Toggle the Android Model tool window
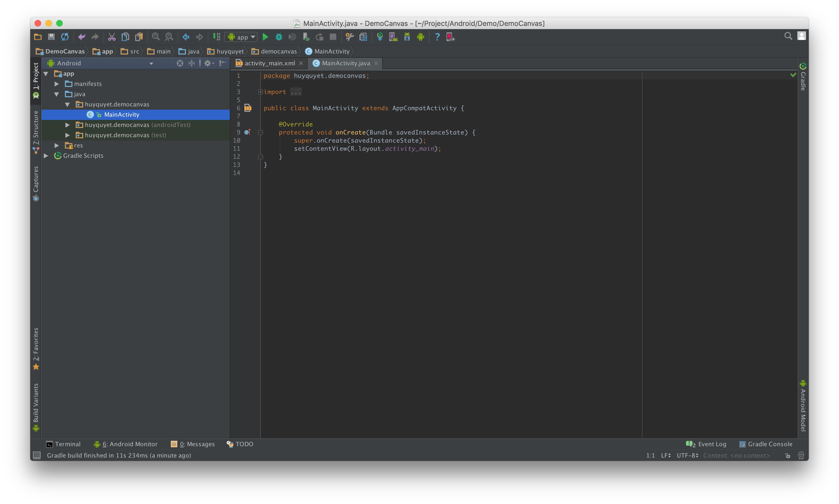Screen dimensions: 839x504 click(x=803, y=405)
